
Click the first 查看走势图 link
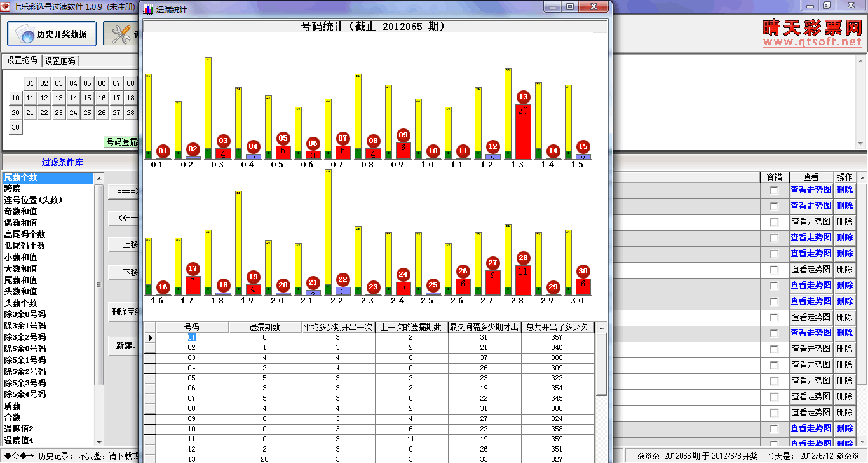point(810,190)
